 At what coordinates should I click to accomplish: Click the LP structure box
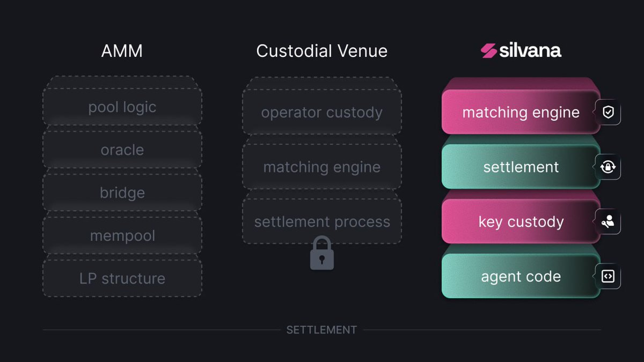pos(122,278)
